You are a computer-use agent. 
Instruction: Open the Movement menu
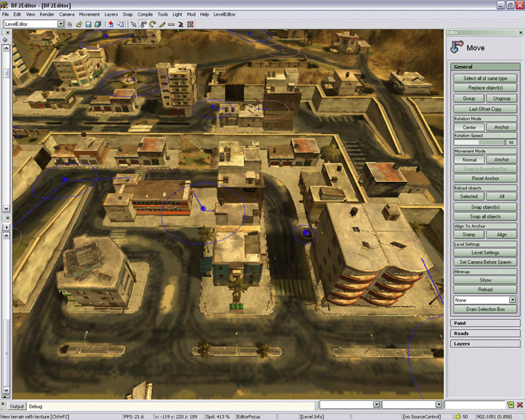coord(89,14)
